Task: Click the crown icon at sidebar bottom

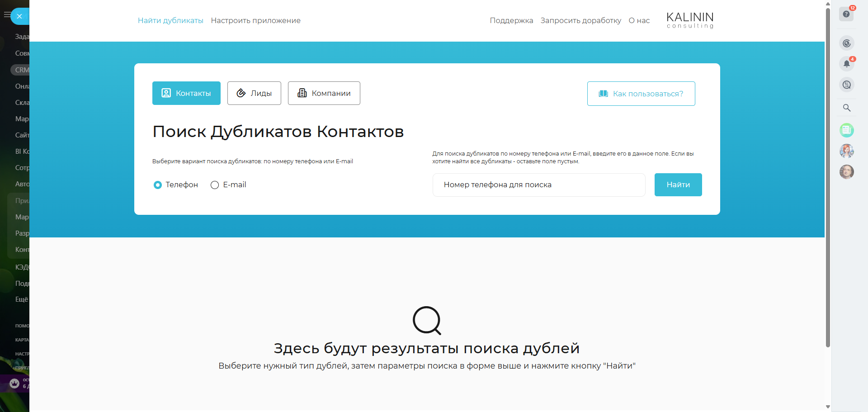Action: click(14, 384)
